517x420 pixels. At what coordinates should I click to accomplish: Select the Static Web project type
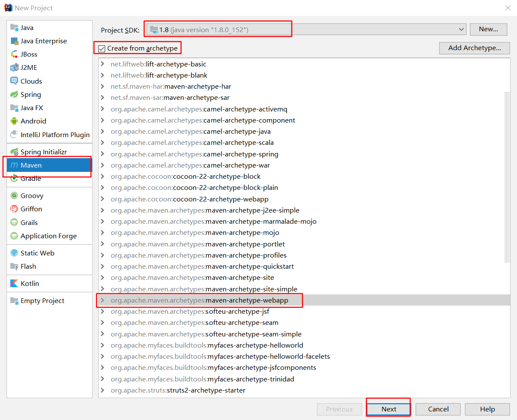[x=49, y=253]
